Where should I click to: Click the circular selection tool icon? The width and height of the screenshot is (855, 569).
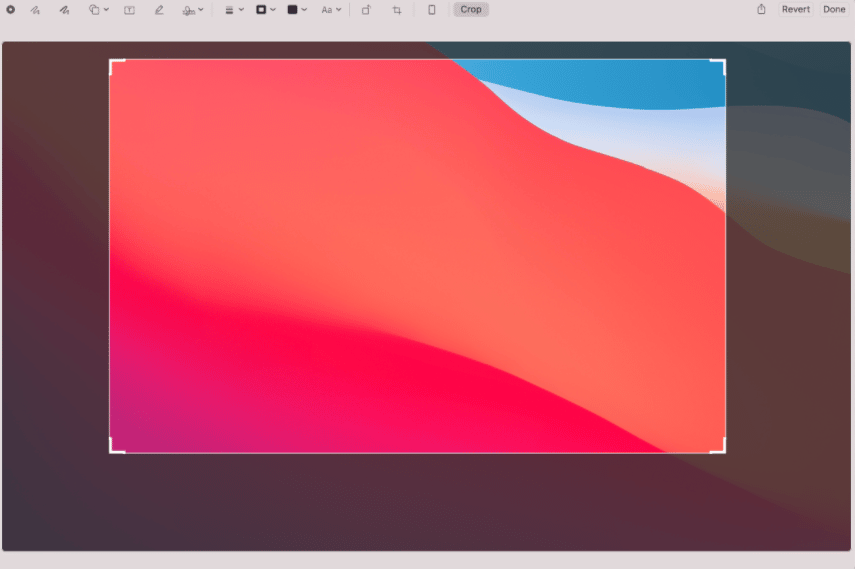pyautogui.click(x=10, y=9)
